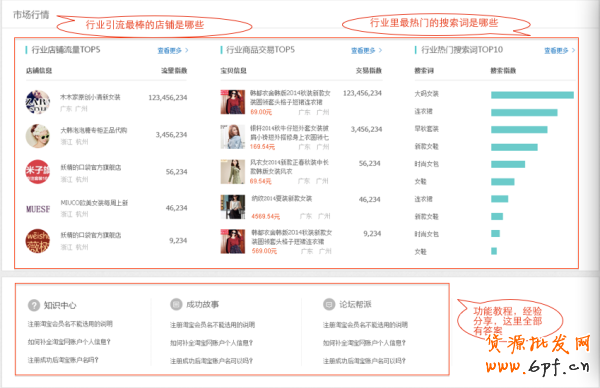The image size is (600, 388).
Task: Open shop name 木木家原创小清新女装
Action: (90, 97)
